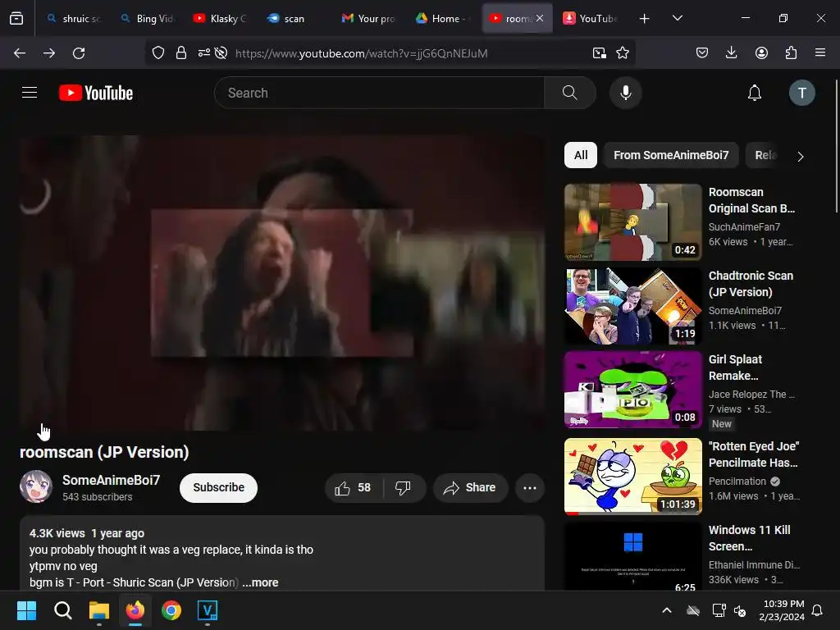Dislike the video with thumbs down

(403, 487)
